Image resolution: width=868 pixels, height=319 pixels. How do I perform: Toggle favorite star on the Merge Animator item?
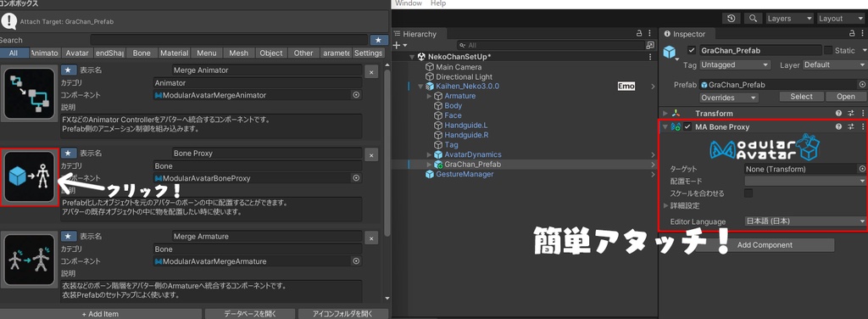tap(69, 70)
